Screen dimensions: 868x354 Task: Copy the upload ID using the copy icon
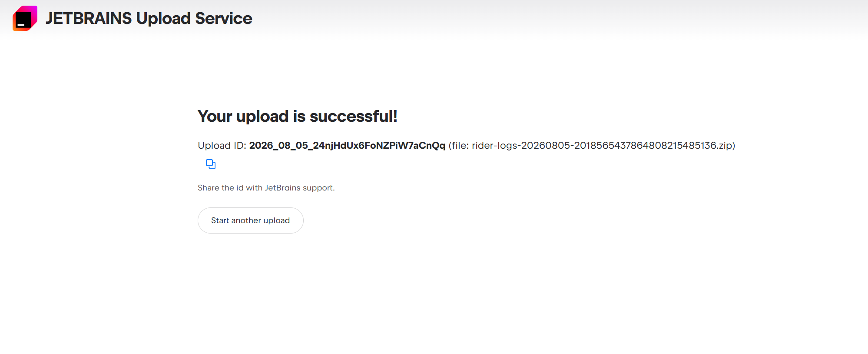[211, 164]
